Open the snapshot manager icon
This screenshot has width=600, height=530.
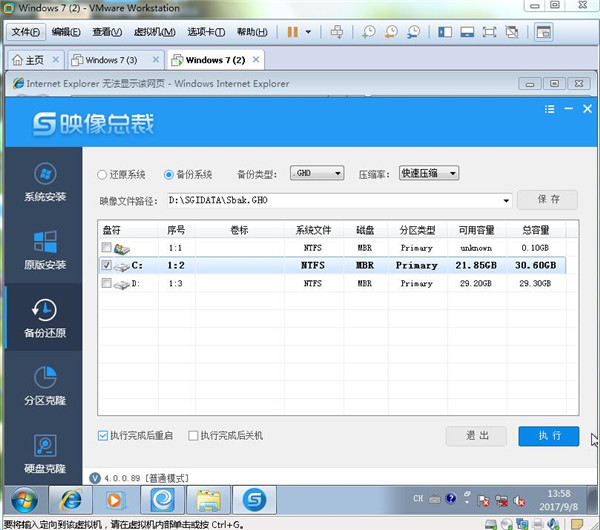coord(414,32)
